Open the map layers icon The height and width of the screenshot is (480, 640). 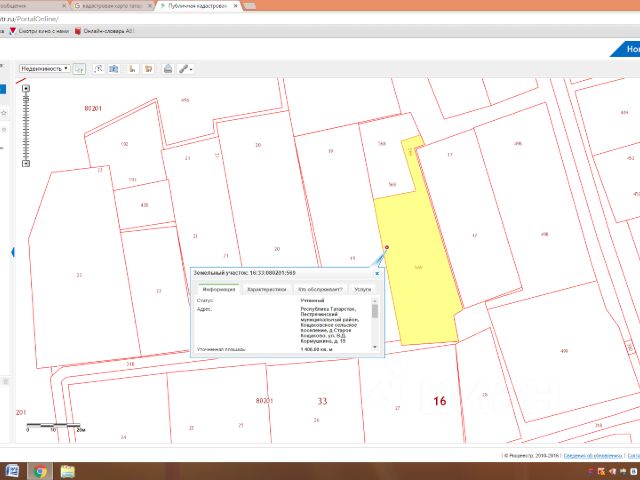(x=114, y=69)
